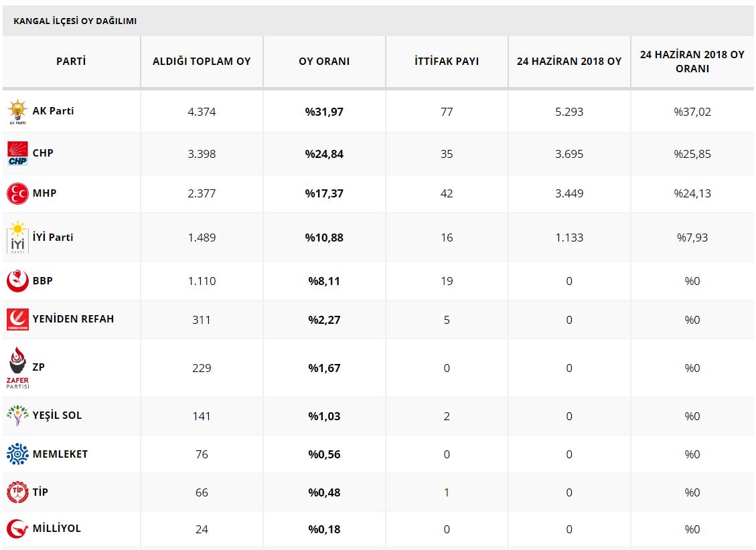Image resolution: width=756 pixels, height=550 pixels.
Task: Click the Milliyol party logo
Action: pyautogui.click(x=17, y=529)
